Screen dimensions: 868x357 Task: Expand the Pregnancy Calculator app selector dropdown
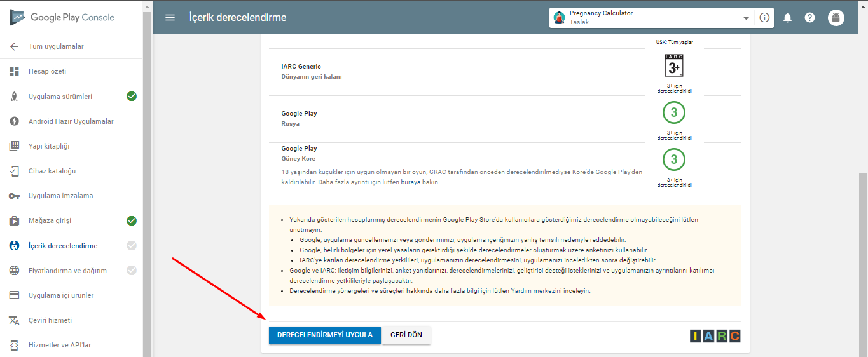747,18
